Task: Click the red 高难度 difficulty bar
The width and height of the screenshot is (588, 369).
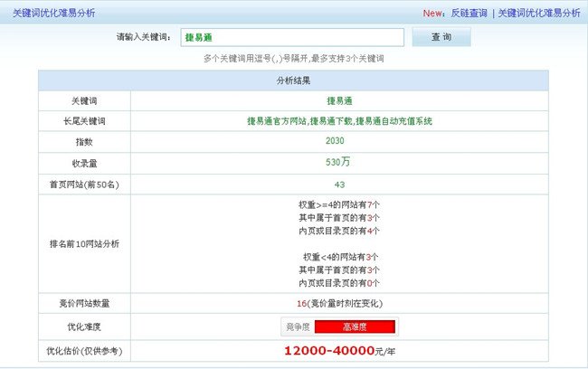Action: pos(356,327)
